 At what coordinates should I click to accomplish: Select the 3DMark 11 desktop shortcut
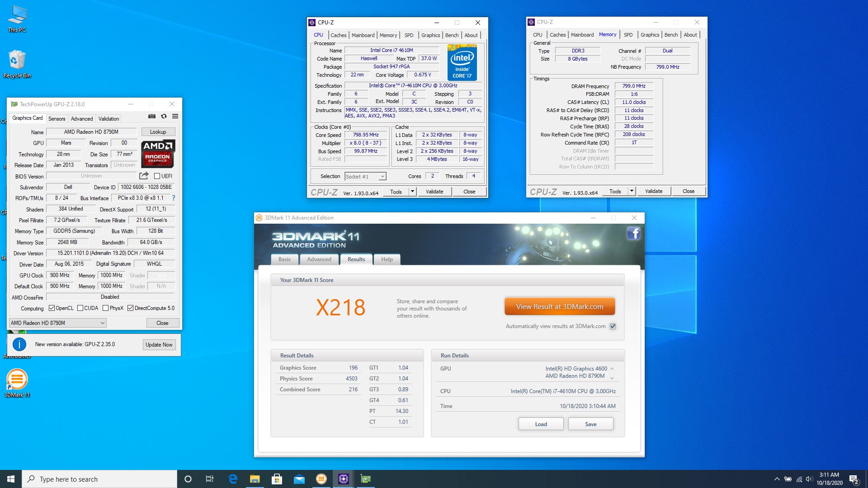pyautogui.click(x=17, y=383)
